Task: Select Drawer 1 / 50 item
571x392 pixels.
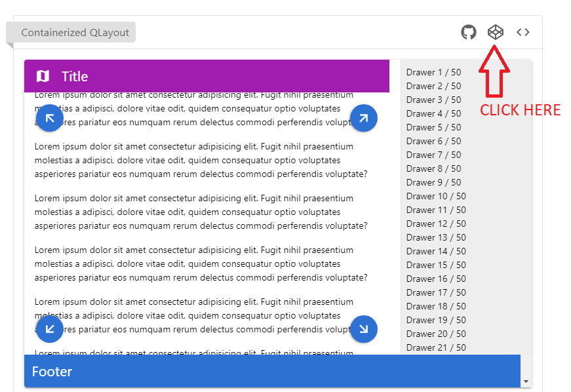Action: coord(433,71)
